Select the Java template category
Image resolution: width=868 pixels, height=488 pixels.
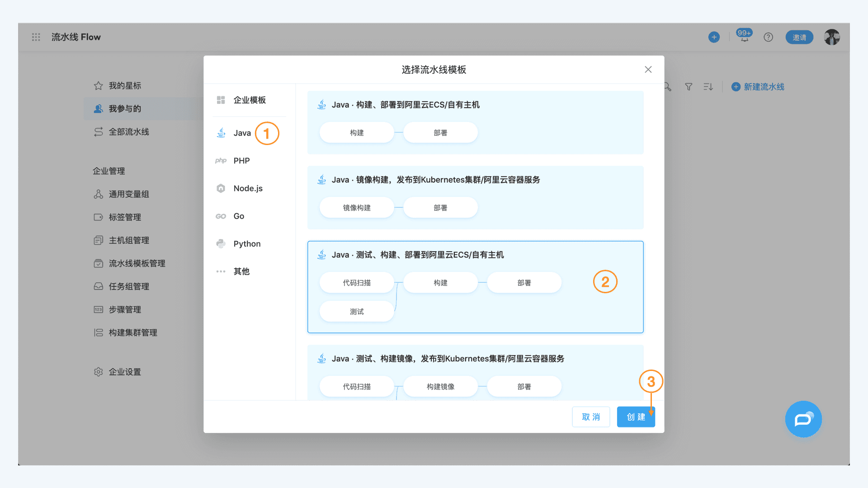[x=242, y=133]
